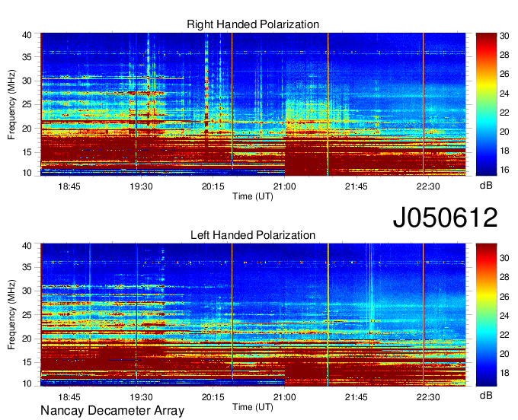
Task: Click the 35 MHz tick label on bottom plot
Action: coord(27,267)
